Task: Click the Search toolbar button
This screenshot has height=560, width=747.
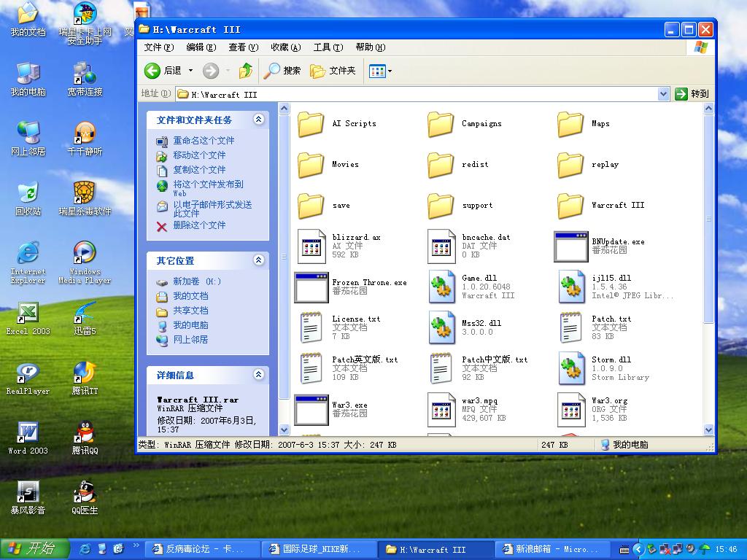Action: (282, 71)
